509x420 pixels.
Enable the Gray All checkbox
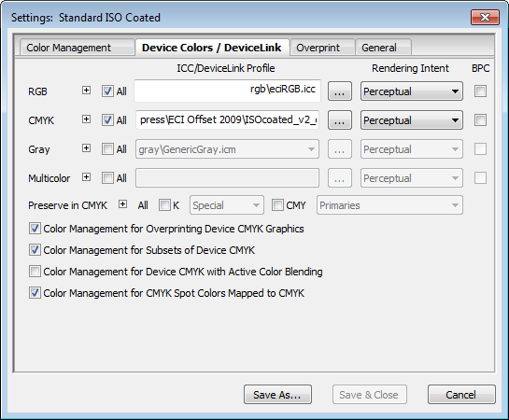[107, 149]
